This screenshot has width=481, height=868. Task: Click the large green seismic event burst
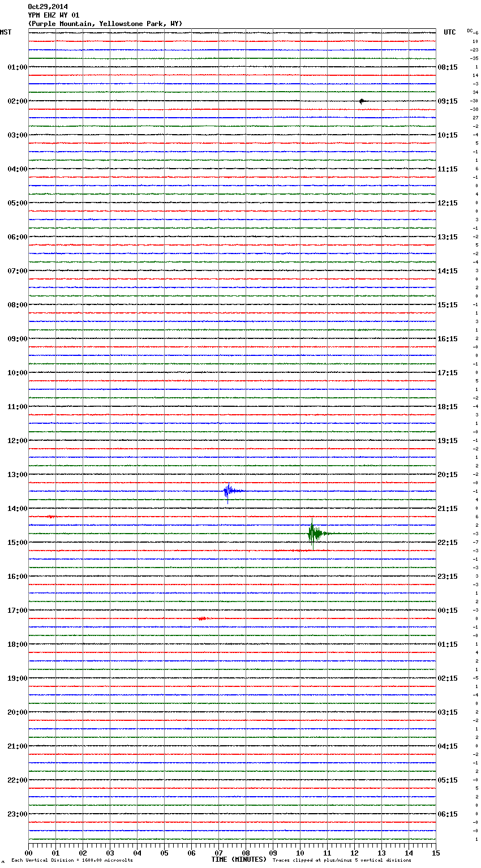pos(314,533)
